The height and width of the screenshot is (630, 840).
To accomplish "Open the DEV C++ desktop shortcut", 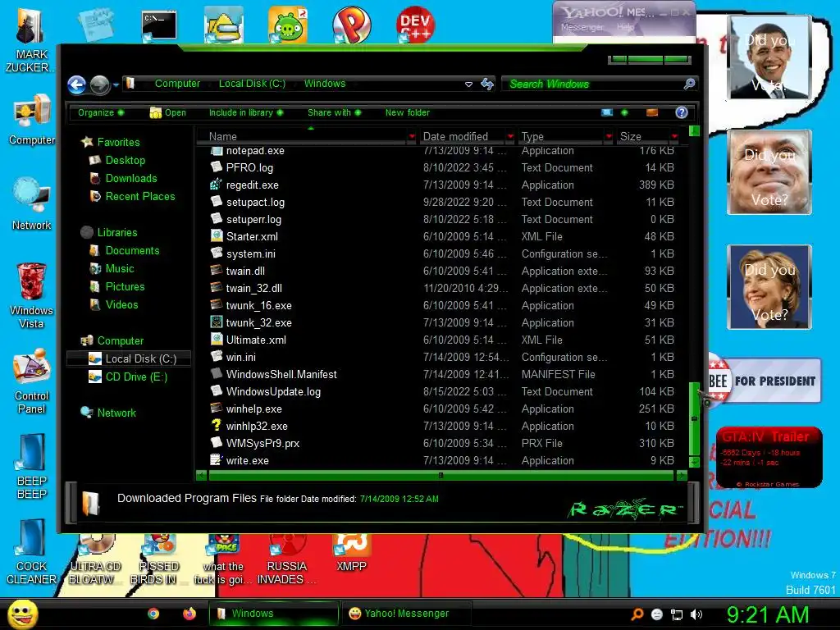I will pos(415,25).
